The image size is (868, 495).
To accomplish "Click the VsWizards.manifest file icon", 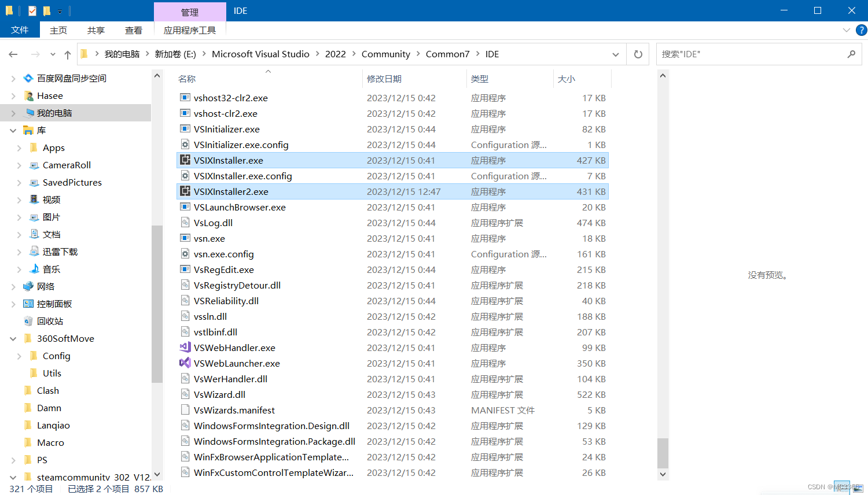I will pos(185,410).
